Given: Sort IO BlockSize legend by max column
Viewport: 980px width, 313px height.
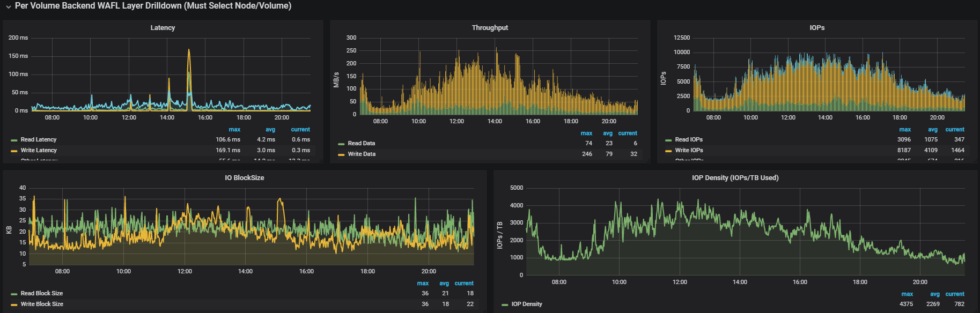Looking at the screenshot, I should pyautogui.click(x=423, y=284).
